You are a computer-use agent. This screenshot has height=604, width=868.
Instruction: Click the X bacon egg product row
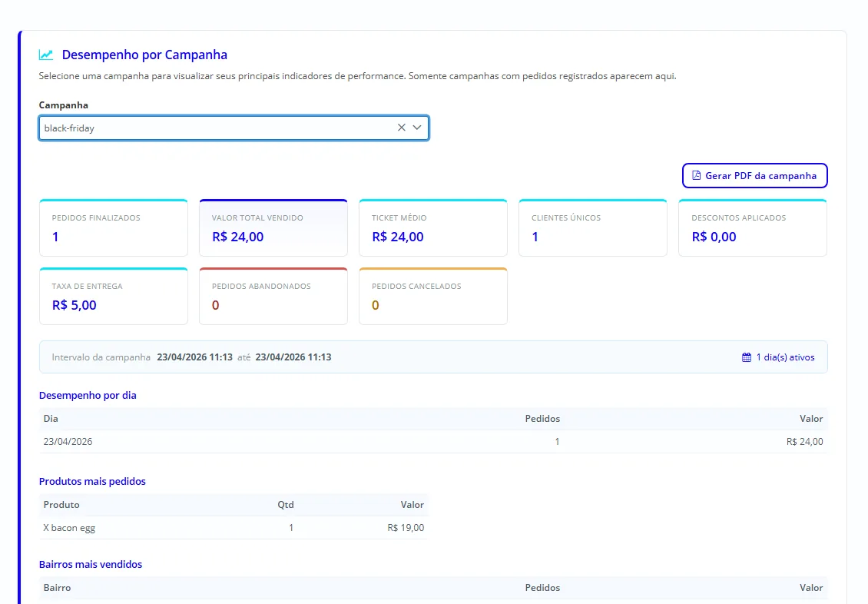[x=234, y=528]
